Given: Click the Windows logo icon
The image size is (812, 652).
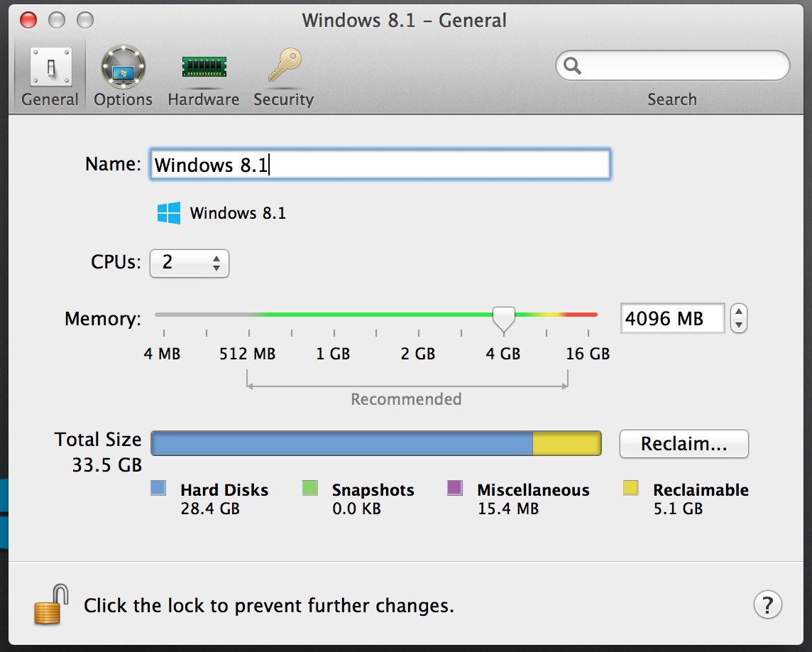Looking at the screenshot, I should pos(169,213).
